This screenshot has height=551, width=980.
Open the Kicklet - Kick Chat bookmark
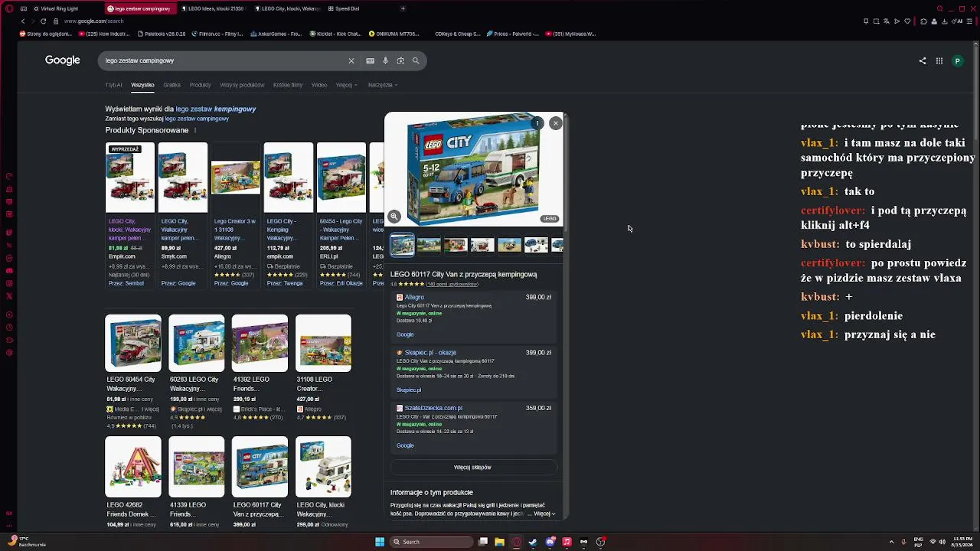point(336,34)
